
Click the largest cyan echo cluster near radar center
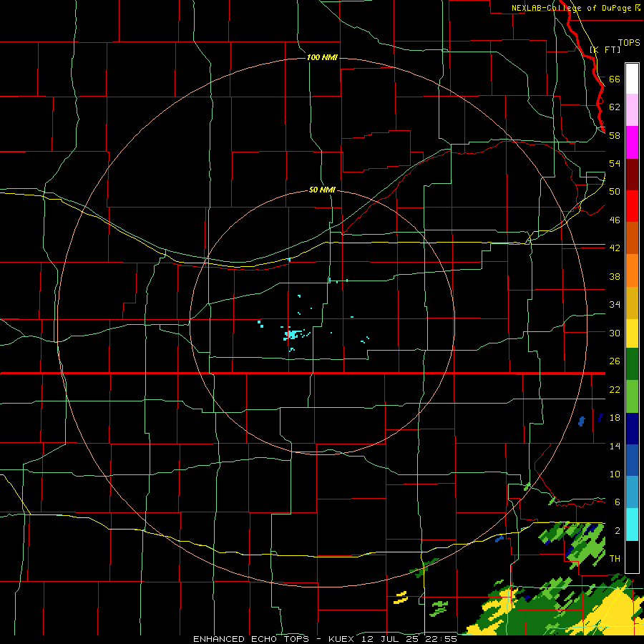pyautogui.click(x=292, y=335)
